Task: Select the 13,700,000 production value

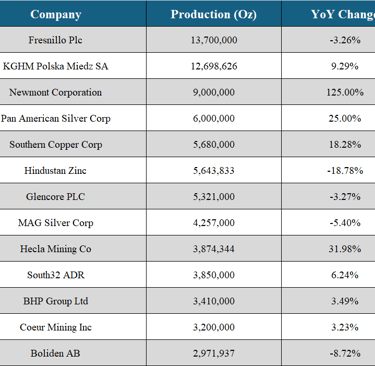Action: tap(214, 40)
